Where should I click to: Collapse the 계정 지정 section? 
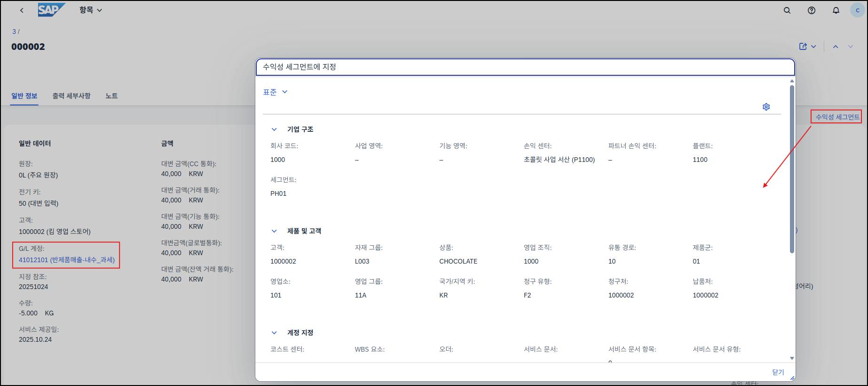(x=274, y=333)
